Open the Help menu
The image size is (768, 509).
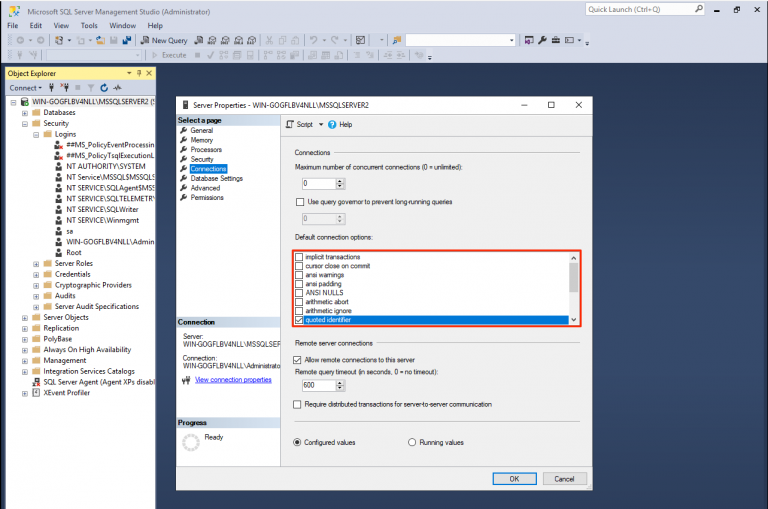tap(155, 25)
